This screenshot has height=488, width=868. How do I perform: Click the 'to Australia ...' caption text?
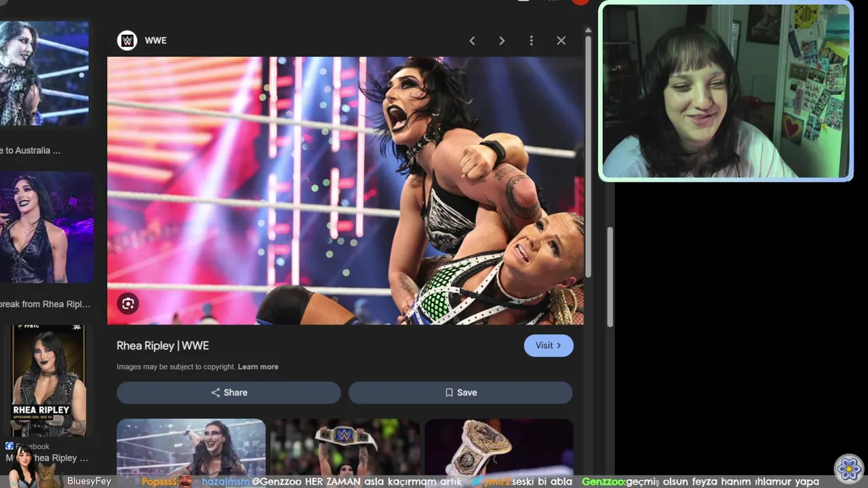30,150
